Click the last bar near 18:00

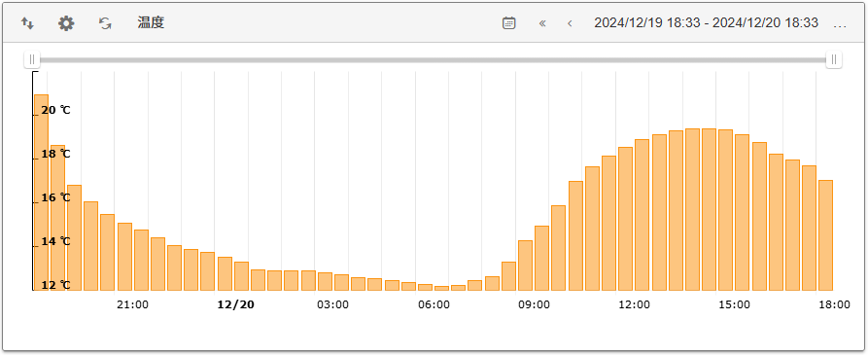826,235
